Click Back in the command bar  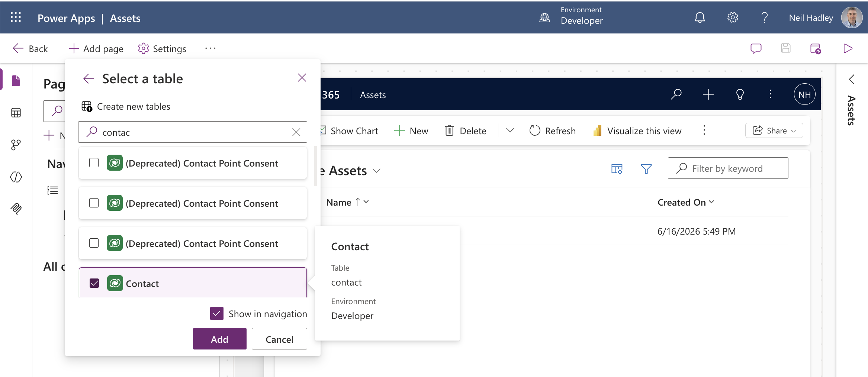tap(30, 48)
